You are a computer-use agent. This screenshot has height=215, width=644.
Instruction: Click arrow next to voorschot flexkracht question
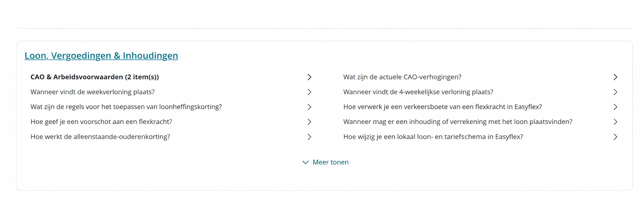point(309,122)
